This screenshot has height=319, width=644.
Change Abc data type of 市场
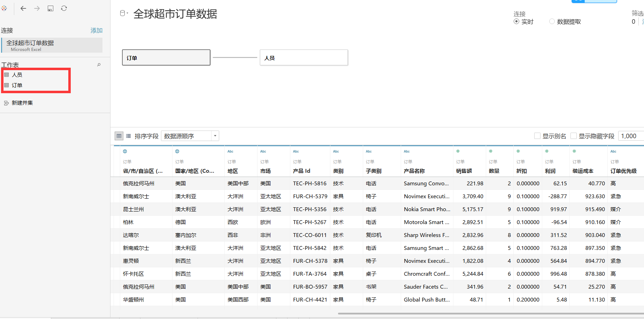click(263, 151)
